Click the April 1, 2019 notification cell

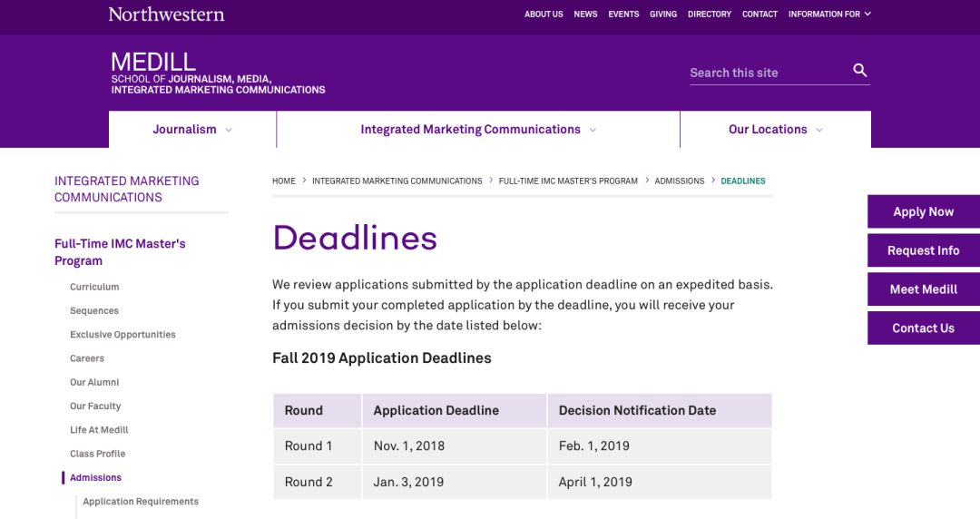(660, 482)
